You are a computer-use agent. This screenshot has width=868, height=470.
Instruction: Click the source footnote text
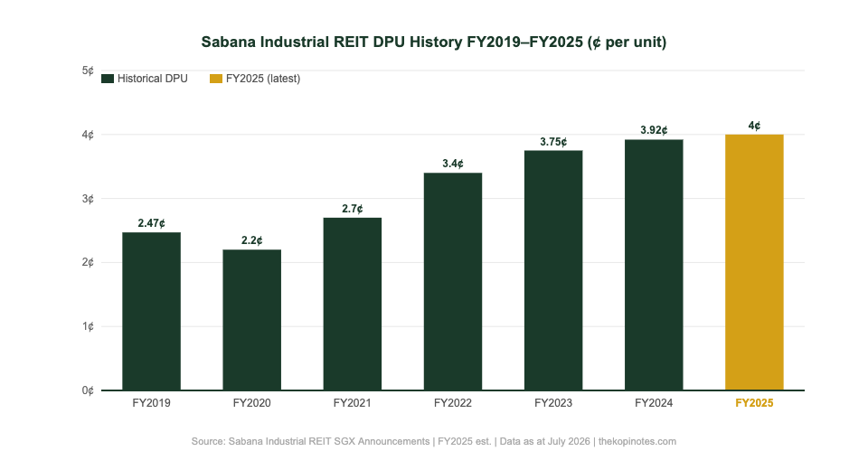pos(433,441)
